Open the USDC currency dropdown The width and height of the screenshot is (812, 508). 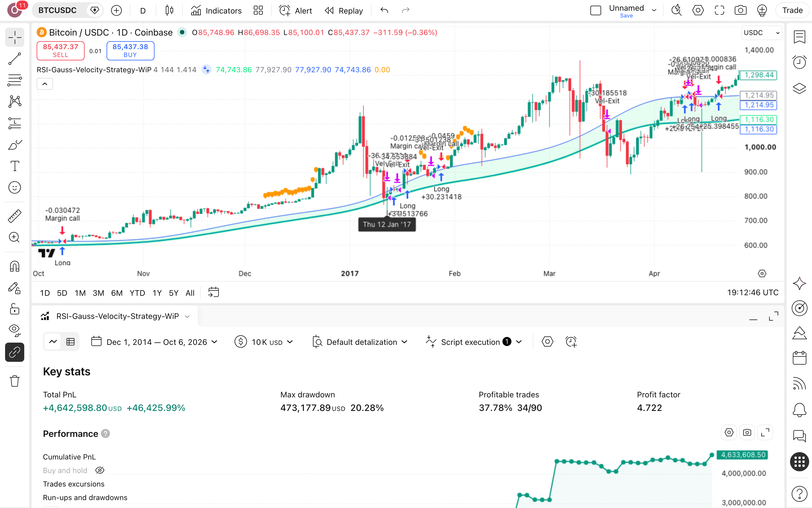point(761,32)
